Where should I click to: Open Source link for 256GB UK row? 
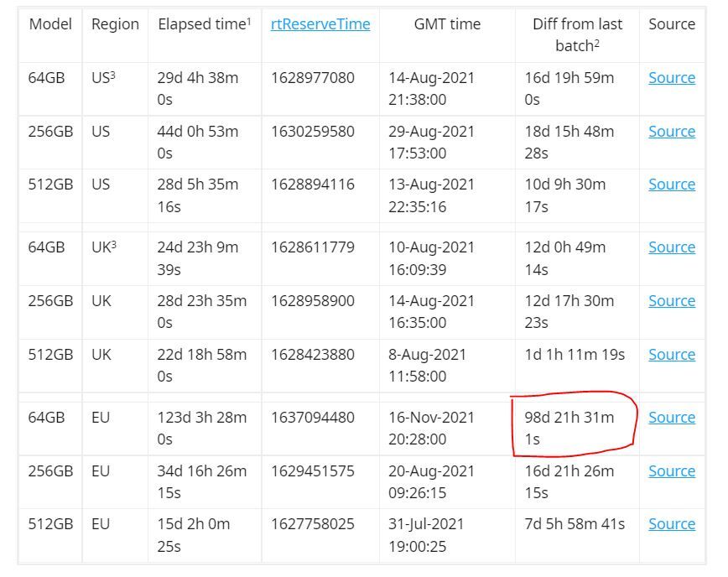click(x=672, y=301)
